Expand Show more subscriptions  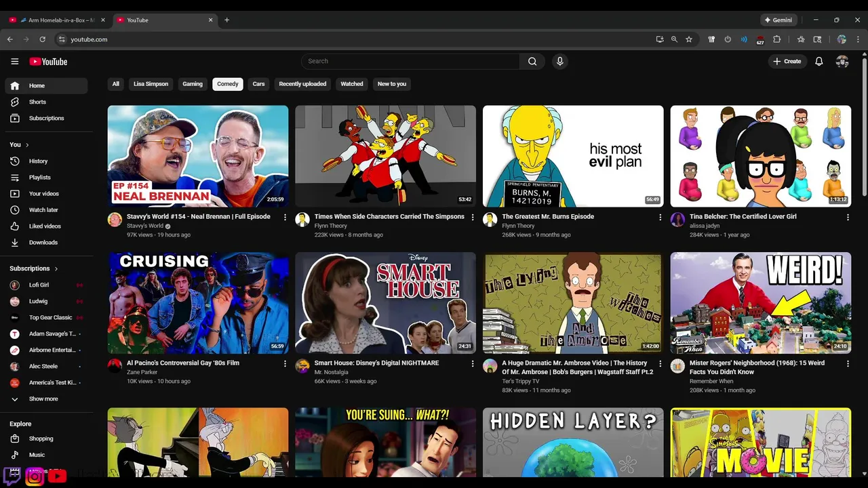tap(46, 399)
